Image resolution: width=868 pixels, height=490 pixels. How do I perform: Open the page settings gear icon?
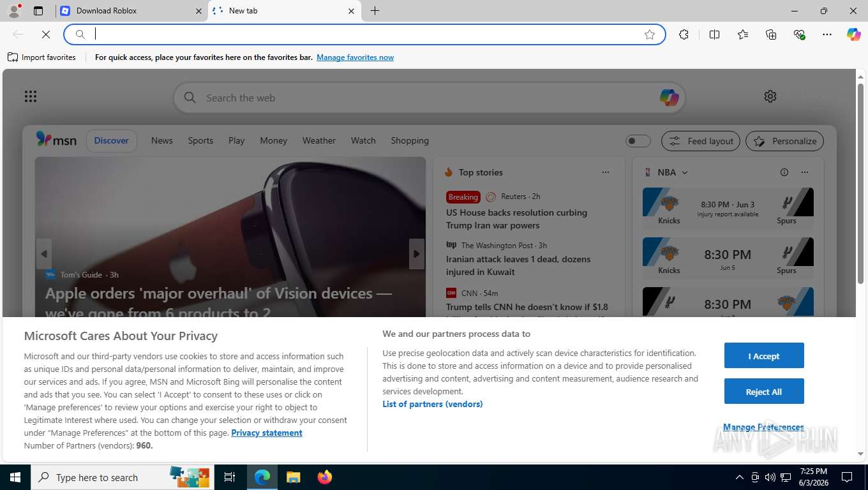tap(770, 96)
